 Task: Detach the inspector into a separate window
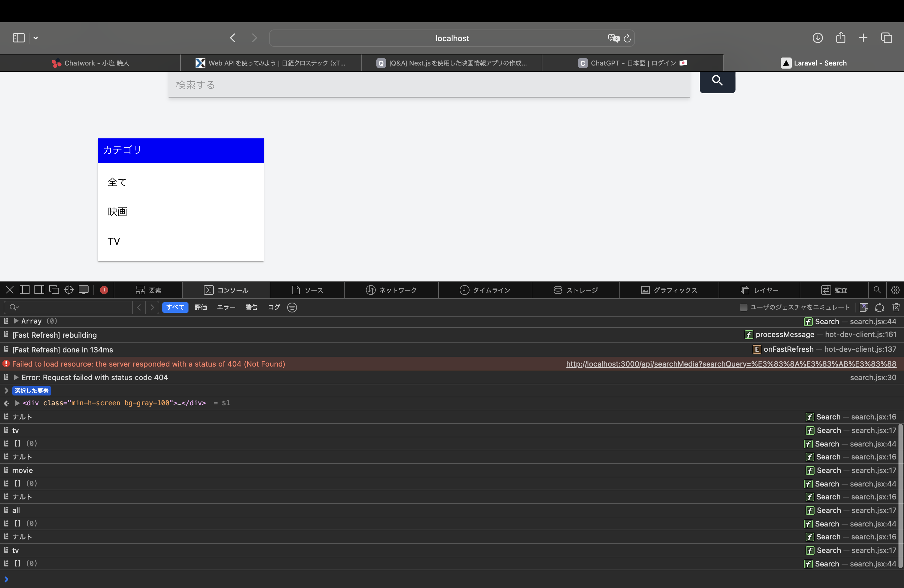(x=54, y=290)
